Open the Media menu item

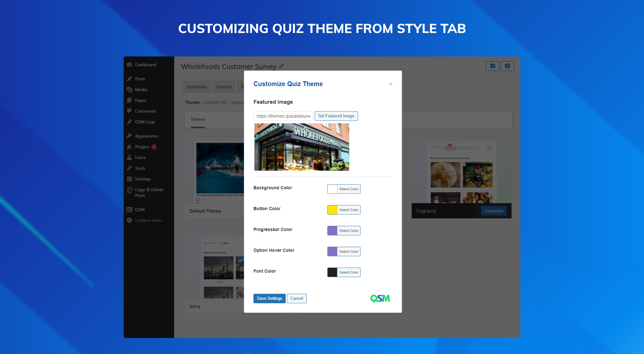point(141,90)
